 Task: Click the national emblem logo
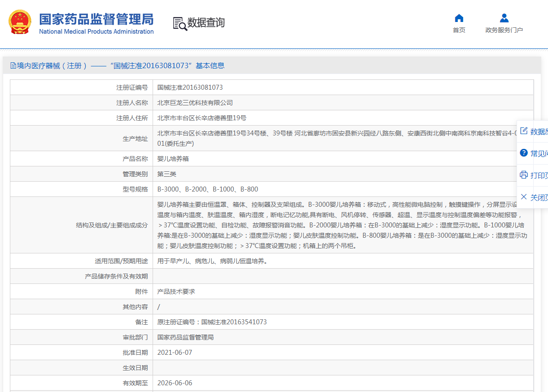tap(20, 22)
